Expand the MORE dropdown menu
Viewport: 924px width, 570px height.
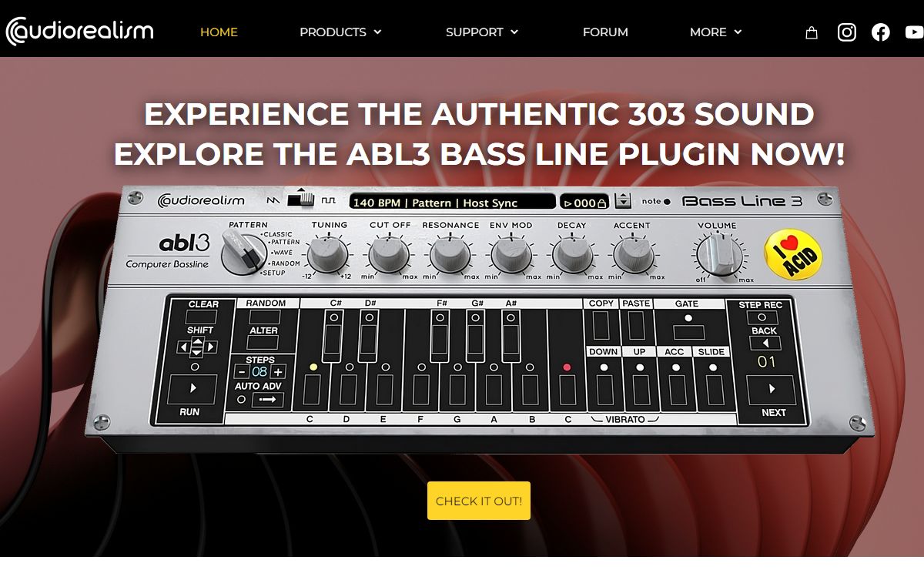click(715, 32)
